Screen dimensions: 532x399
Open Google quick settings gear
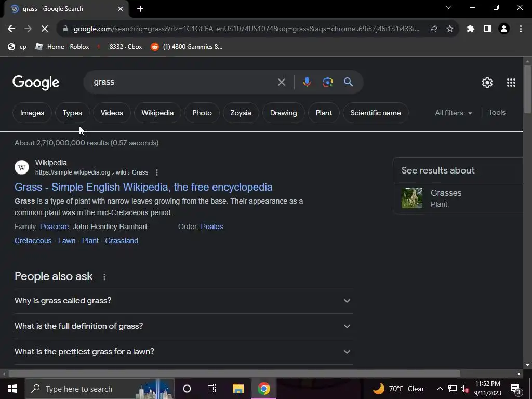tap(487, 83)
